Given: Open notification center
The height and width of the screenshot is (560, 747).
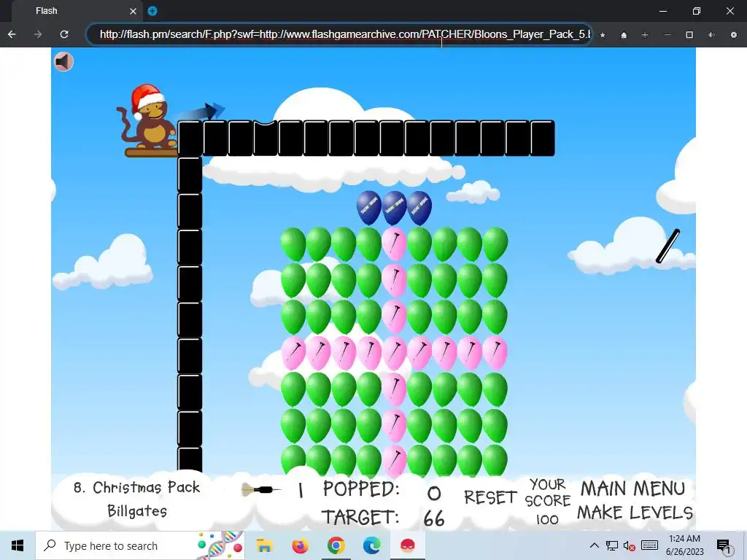Looking at the screenshot, I should coord(724,546).
